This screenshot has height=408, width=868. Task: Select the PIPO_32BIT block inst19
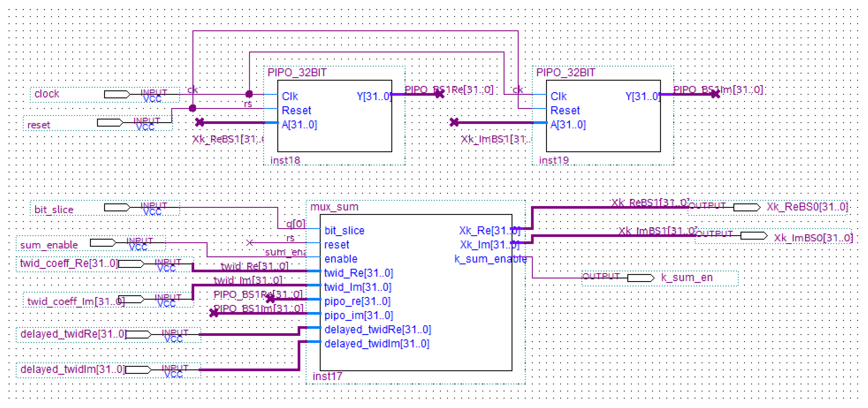(603, 116)
